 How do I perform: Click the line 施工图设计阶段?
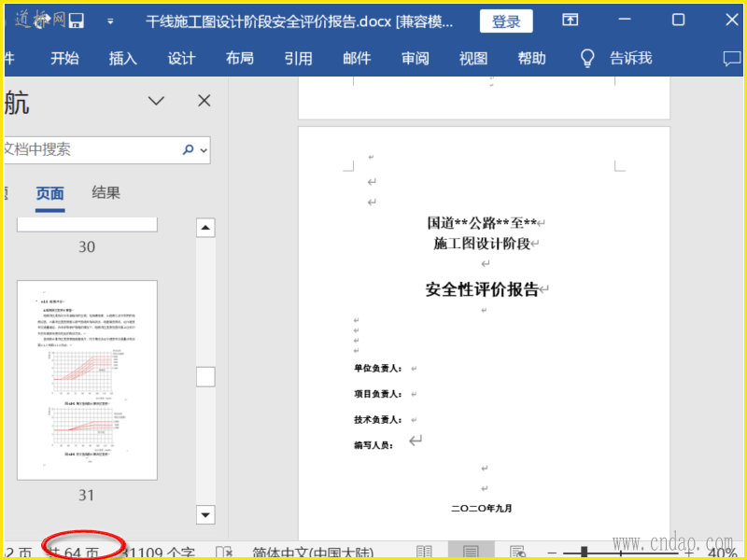[482, 244]
